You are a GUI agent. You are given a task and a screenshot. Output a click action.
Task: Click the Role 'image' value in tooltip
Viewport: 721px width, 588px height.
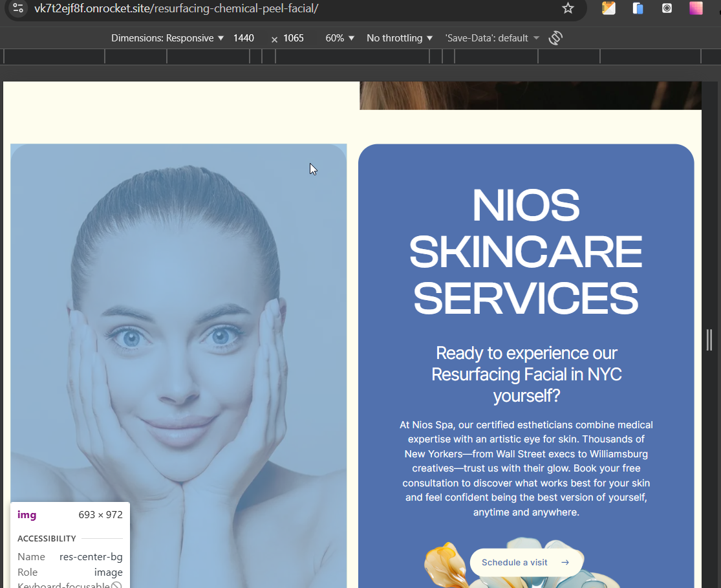(x=109, y=572)
